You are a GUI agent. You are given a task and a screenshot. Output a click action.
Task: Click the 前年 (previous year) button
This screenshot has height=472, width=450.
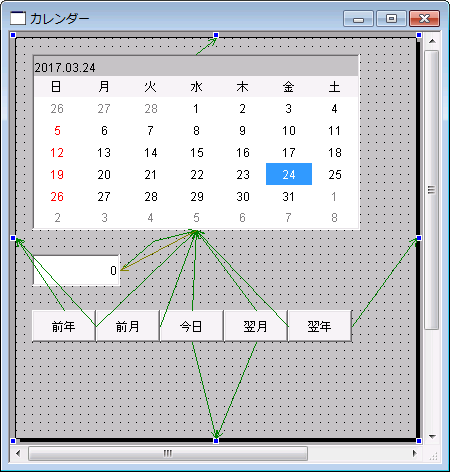click(64, 326)
